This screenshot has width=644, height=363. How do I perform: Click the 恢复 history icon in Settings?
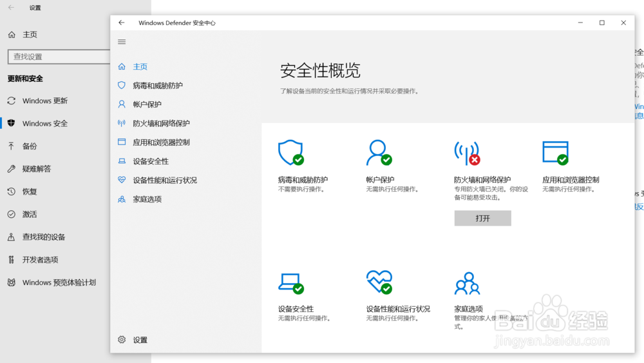[x=12, y=191]
